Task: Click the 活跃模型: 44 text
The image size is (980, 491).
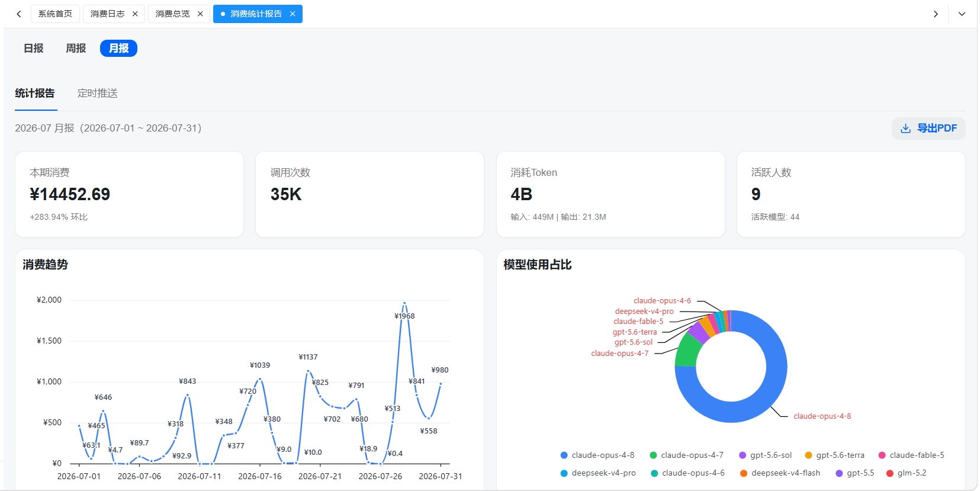Action: pyautogui.click(x=775, y=217)
